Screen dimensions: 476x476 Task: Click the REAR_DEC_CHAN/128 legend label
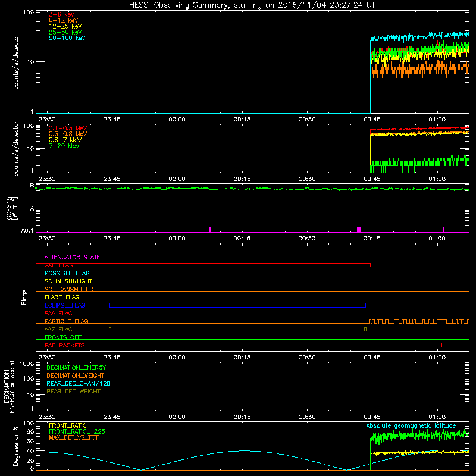click(79, 383)
